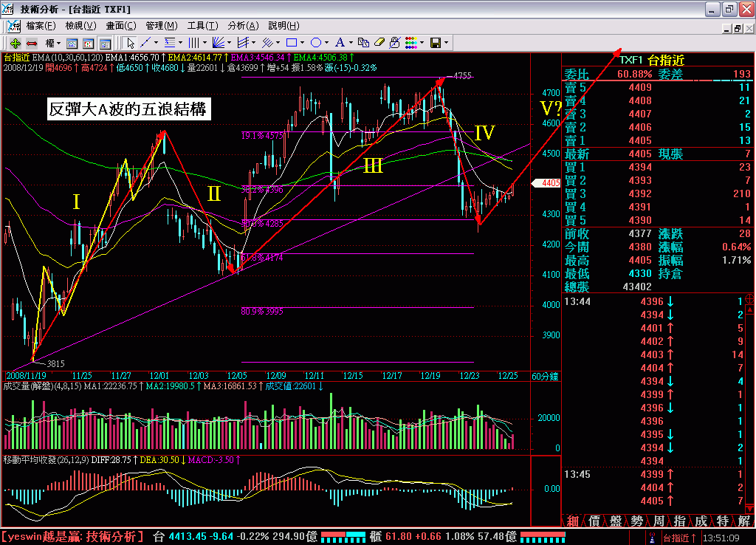Screen dimensions: 756x545
Task: Open the 工具(T) menu
Action: tap(202, 26)
